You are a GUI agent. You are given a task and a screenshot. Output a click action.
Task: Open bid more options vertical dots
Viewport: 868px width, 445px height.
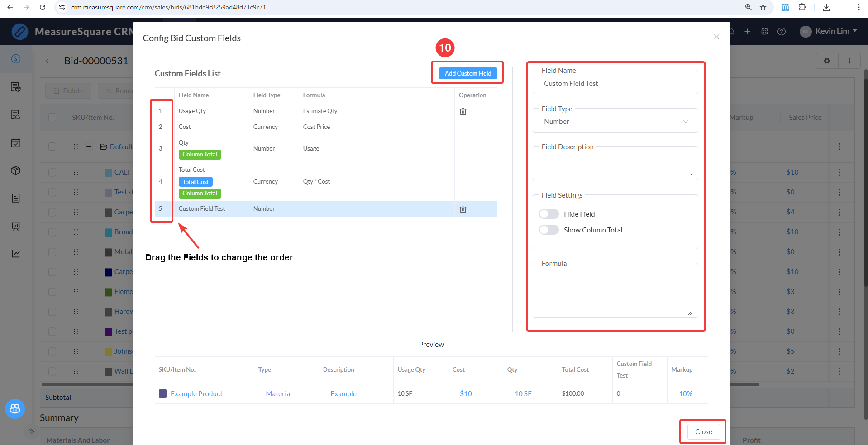(849, 61)
